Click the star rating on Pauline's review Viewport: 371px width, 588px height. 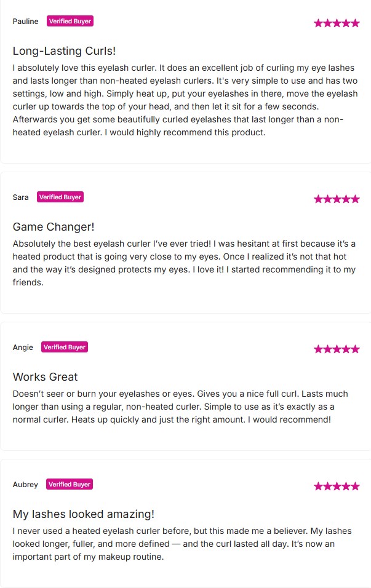pyautogui.click(x=337, y=23)
